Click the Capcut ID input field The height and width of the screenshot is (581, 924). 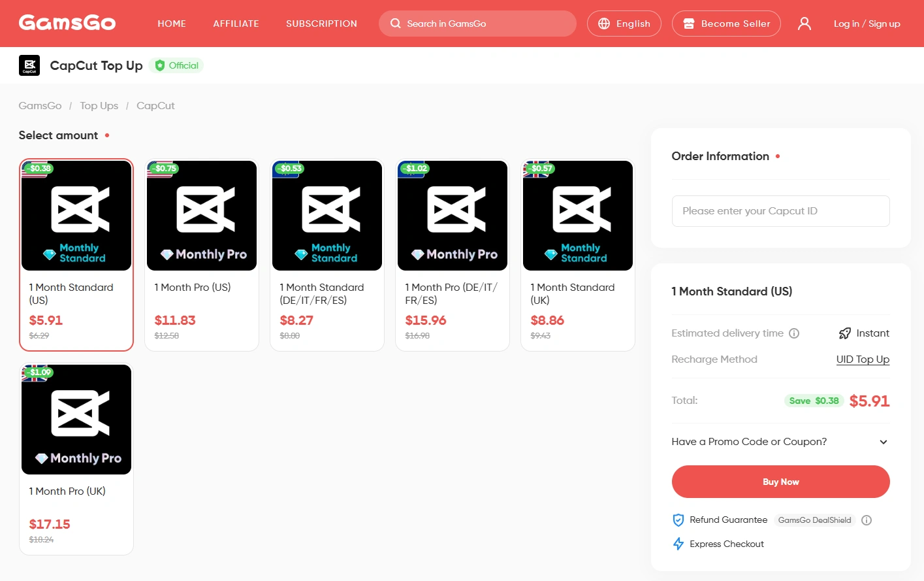[780, 211]
